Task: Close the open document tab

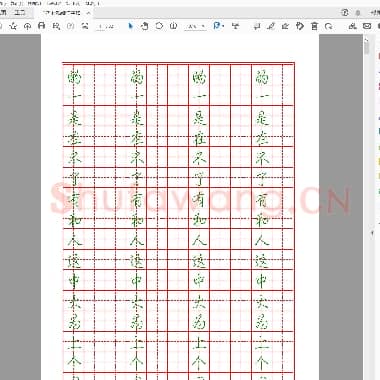Action: pyautogui.click(x=88, y=13)
